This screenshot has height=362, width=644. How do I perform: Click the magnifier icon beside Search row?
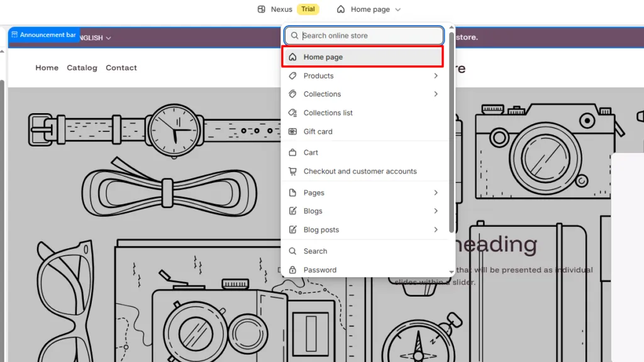[292, 251]
